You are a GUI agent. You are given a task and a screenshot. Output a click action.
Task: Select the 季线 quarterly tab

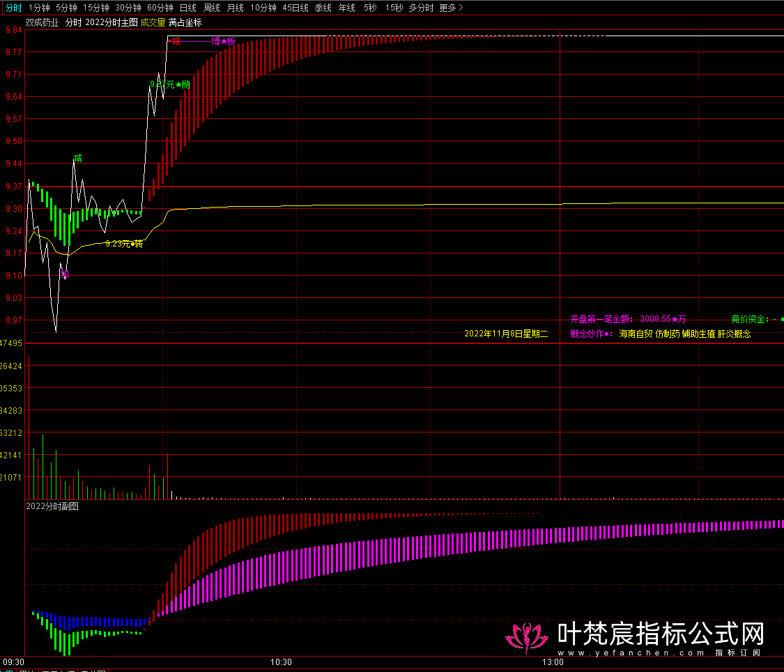[x=323, y=8]
